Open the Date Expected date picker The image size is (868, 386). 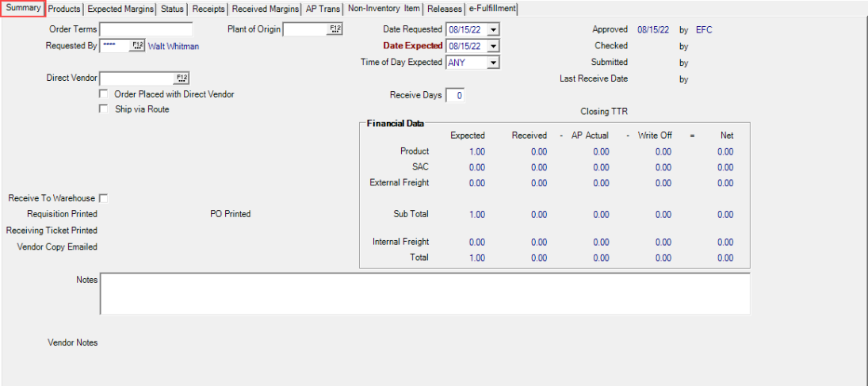(493, 46)
